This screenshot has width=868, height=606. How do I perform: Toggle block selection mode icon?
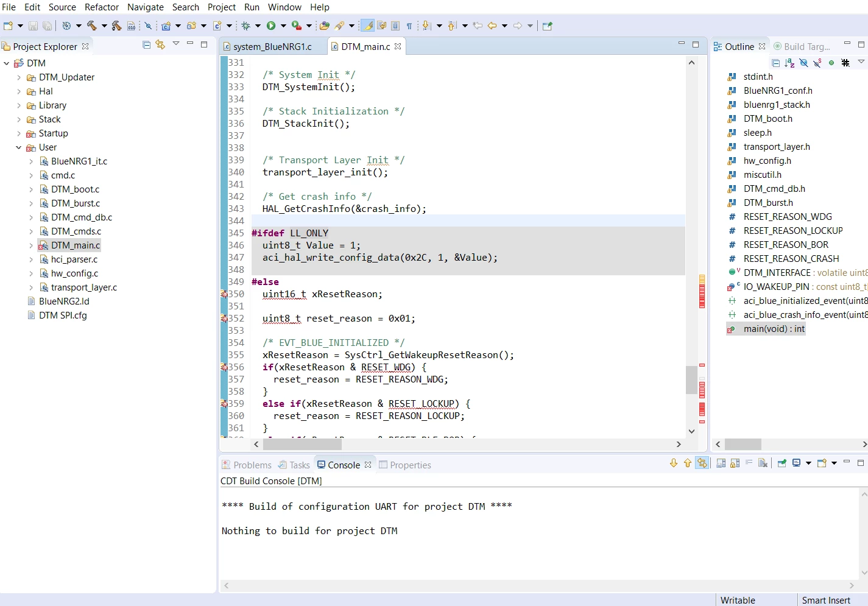(395, 26)
